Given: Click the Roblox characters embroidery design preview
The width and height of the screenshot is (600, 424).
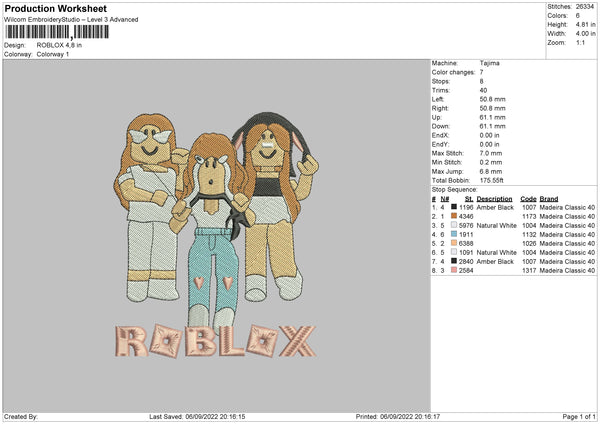Looking at the screenshot, I should tap(216, 235).
